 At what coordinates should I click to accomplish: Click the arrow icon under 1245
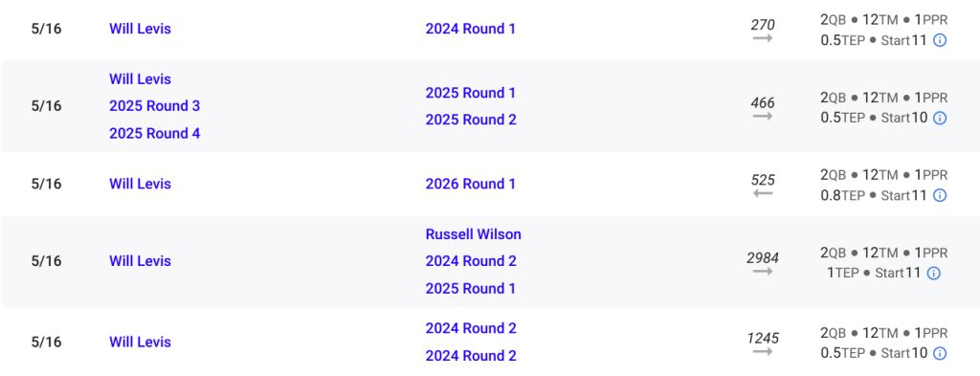pyautogui.click(x=763, y=352)
